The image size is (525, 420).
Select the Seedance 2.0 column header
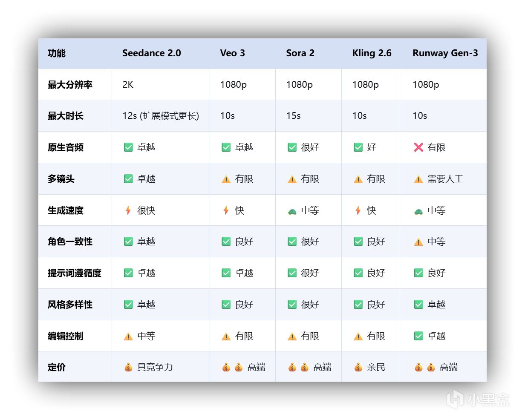151,53
